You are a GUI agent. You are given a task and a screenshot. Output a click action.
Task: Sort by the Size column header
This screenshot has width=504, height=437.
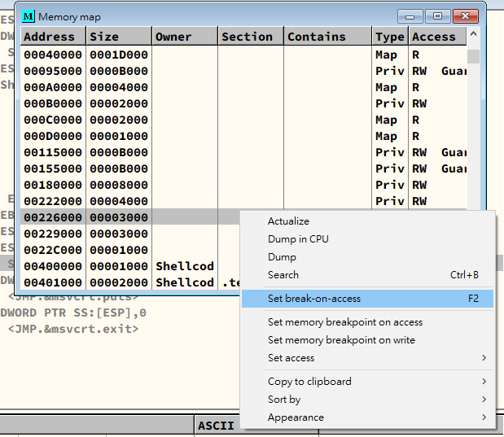[x=103, y=37]
